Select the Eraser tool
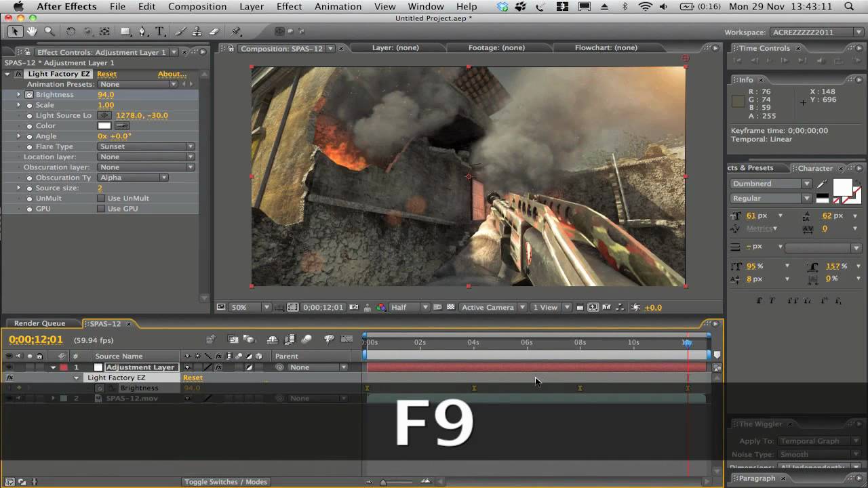The height and width of the screenshot is (488, 868). tap(214, 31)
